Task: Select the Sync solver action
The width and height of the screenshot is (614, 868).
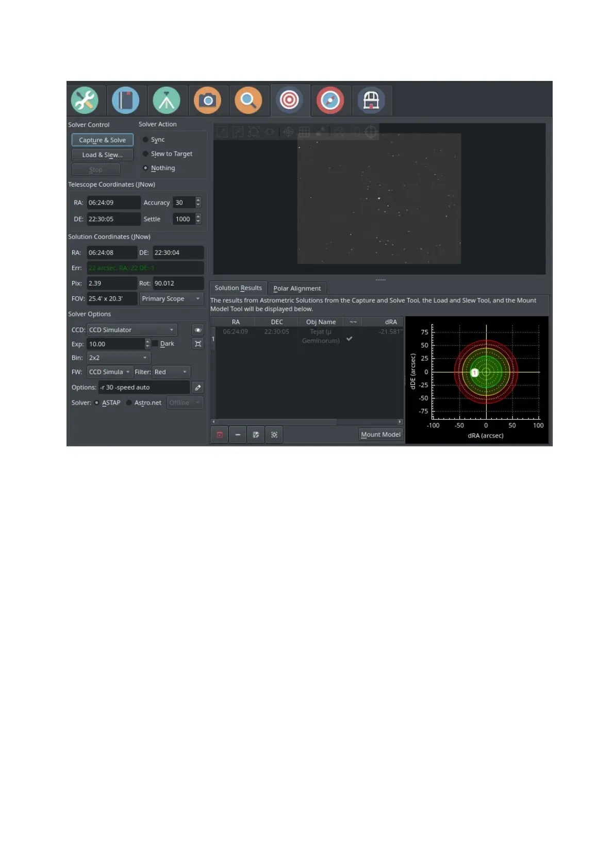Action: [154, 140]
